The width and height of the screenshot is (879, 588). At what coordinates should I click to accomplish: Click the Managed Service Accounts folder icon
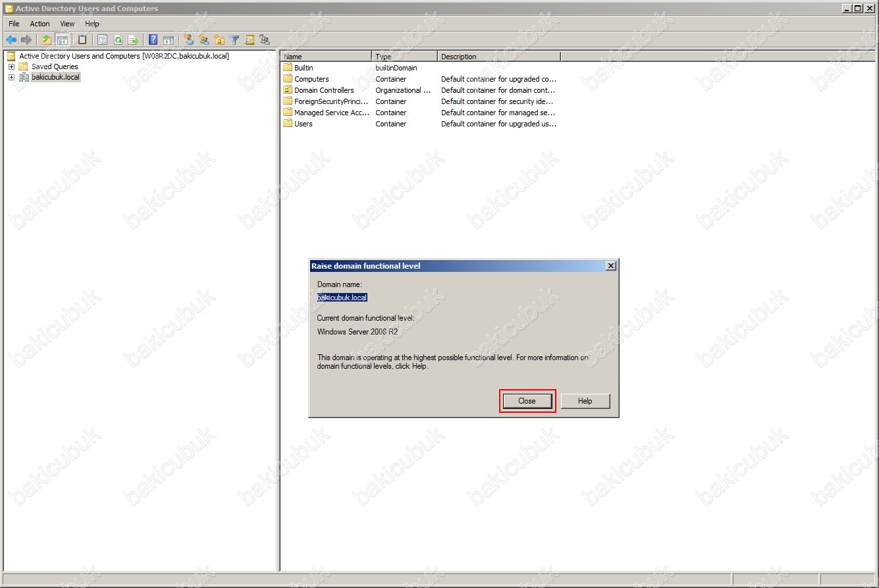288,113
